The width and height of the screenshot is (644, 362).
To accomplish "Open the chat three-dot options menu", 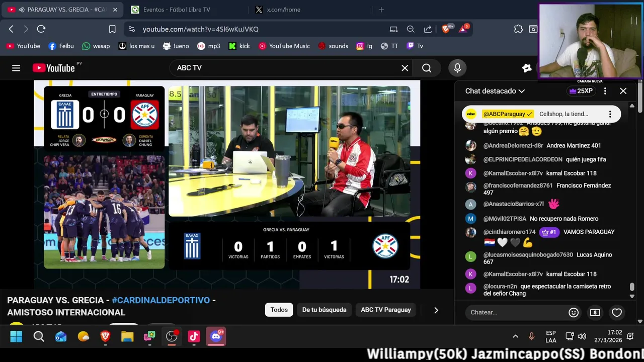I will (605, 91).
